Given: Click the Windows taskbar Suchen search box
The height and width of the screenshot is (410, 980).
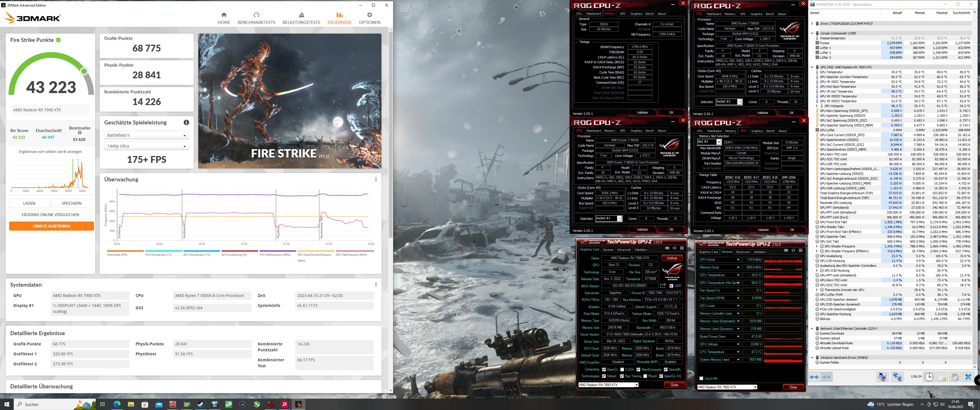Looking at the screenshot, I should (55, 404).
